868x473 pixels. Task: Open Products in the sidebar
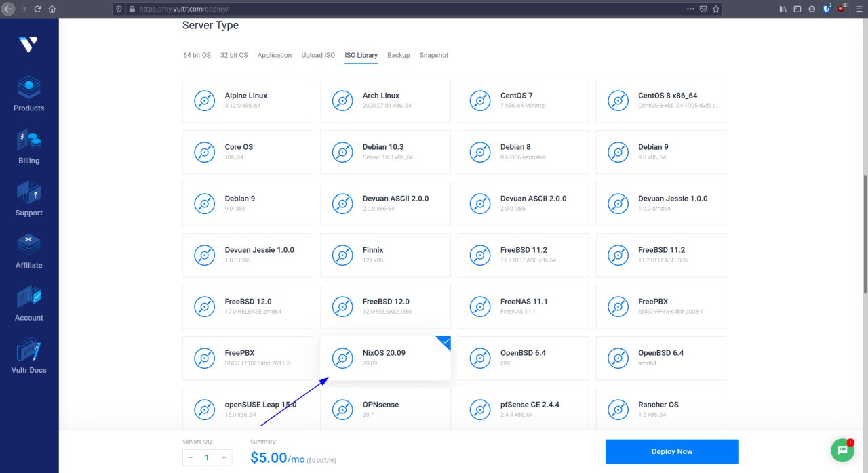click(x=28, y=94)
